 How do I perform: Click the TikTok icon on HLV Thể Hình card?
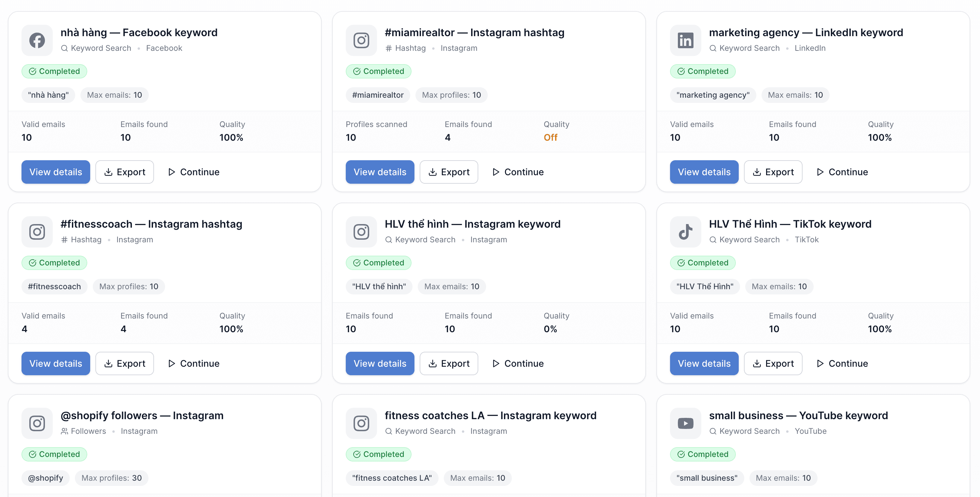click(685, 232)
